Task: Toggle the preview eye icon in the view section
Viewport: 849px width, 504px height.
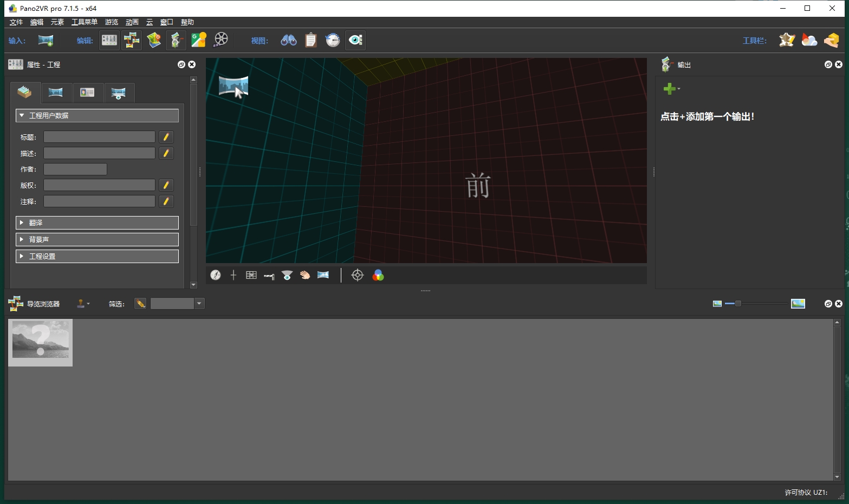Action: click(x=355, y=40)
